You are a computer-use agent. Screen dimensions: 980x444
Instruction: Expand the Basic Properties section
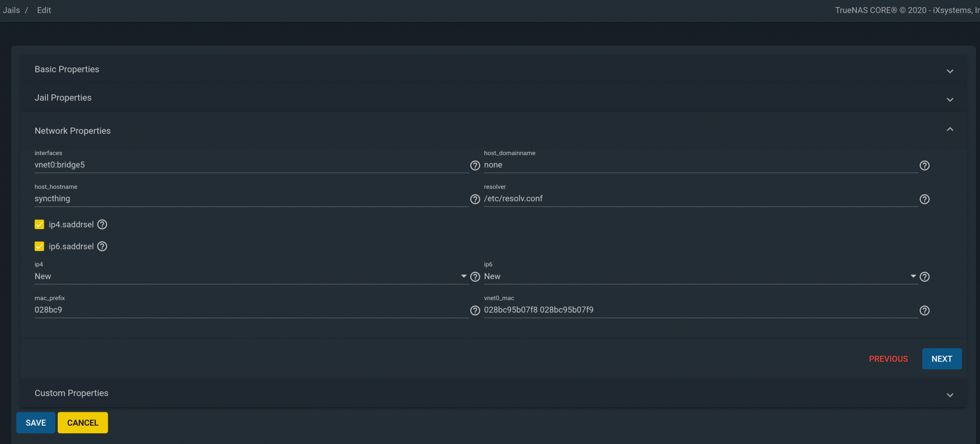point(493,69)
